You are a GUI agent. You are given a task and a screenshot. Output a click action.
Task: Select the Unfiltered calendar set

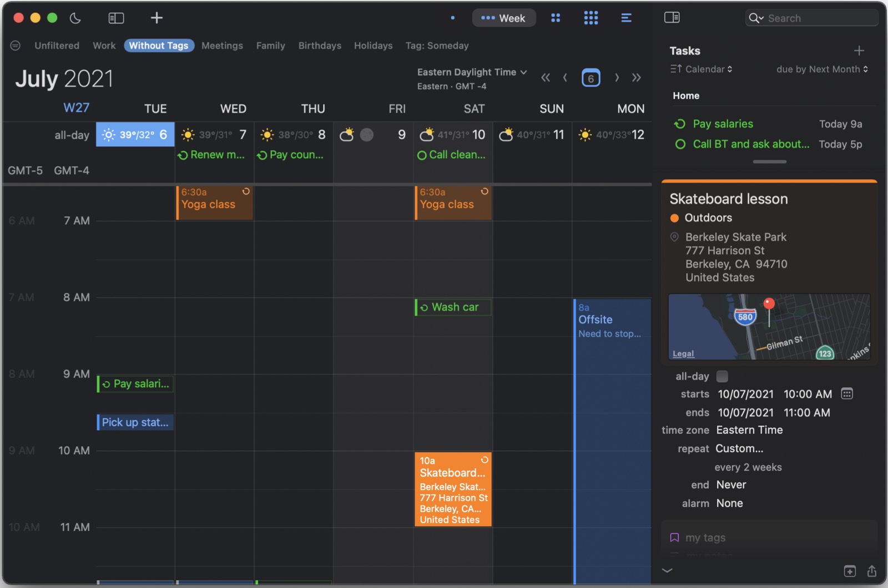pyautogui.click(x=57, y=45)
